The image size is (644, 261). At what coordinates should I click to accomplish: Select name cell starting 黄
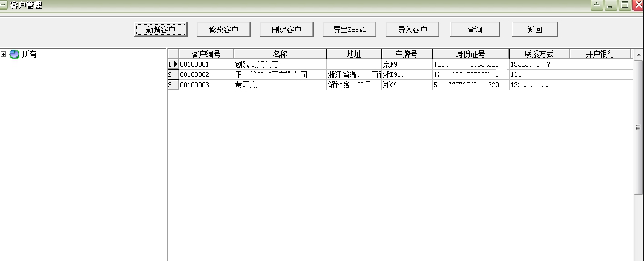click(x=280, y=85)
